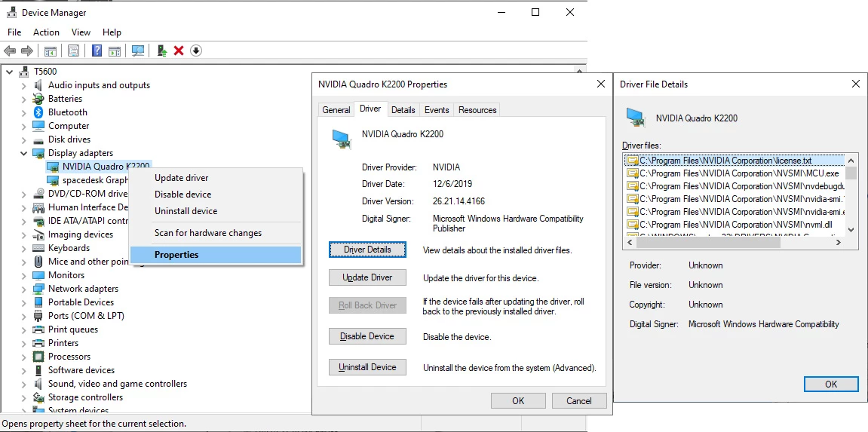Open the View menu
This screenshot has height=432, width=868.
click(x=81, y=32)
